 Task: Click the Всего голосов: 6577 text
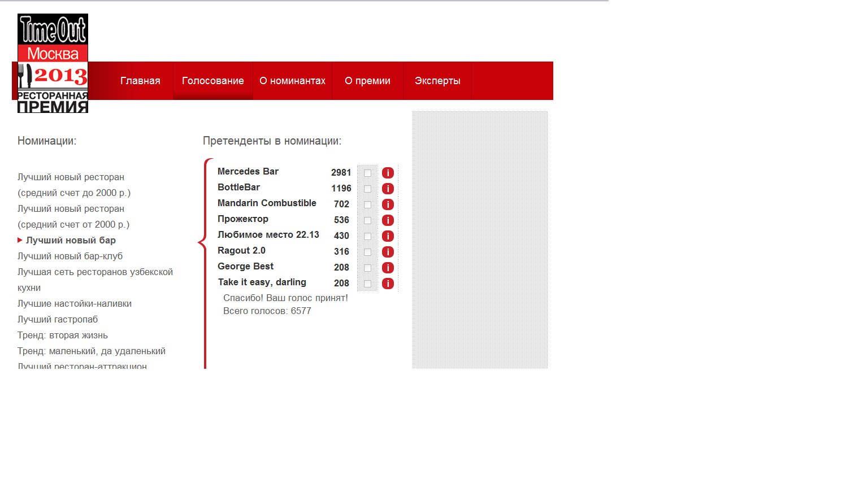click(267, 311)
